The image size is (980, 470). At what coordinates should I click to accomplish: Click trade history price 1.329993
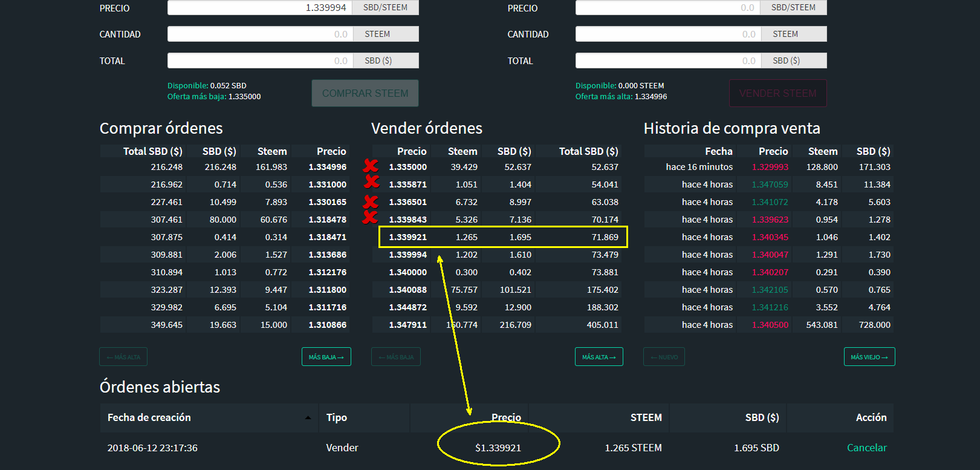tap(770, 168)
